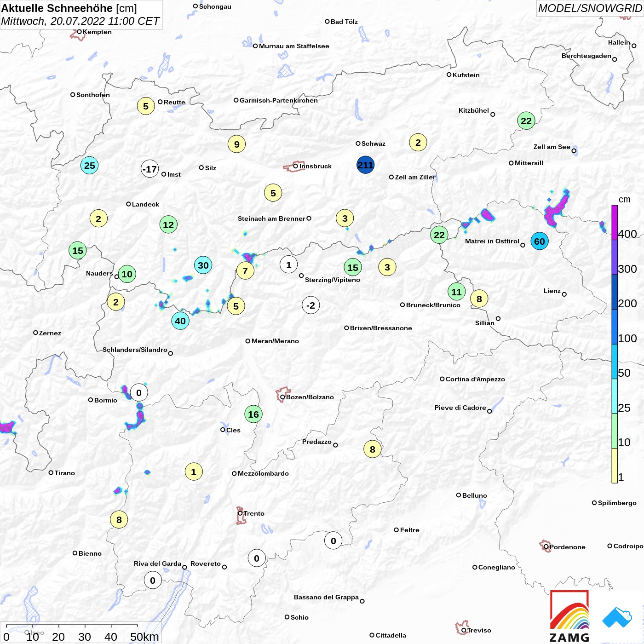Select the green 16 marker near Cles
Screen dimensions: 644x644
[x=253, y=414]
